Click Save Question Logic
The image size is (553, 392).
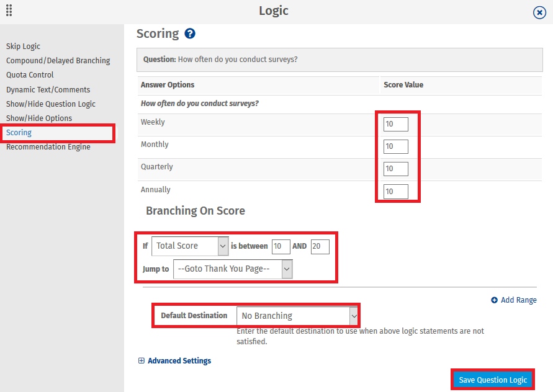[493, 379]
